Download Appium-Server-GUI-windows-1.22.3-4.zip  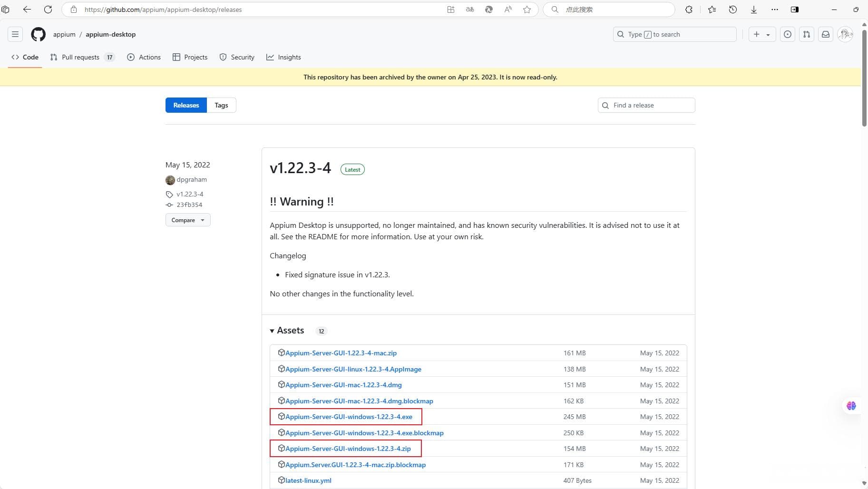(x=348, y=449)
